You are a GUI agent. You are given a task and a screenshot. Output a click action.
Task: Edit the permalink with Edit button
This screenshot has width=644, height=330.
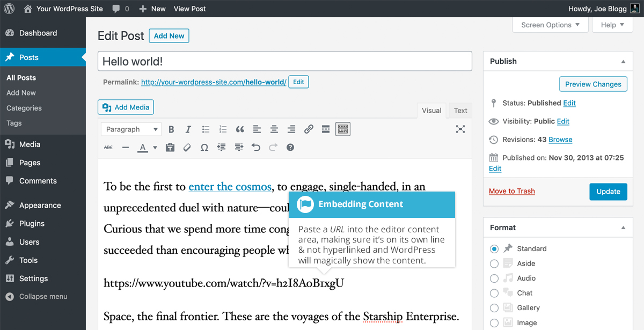[x=298, y=82]
